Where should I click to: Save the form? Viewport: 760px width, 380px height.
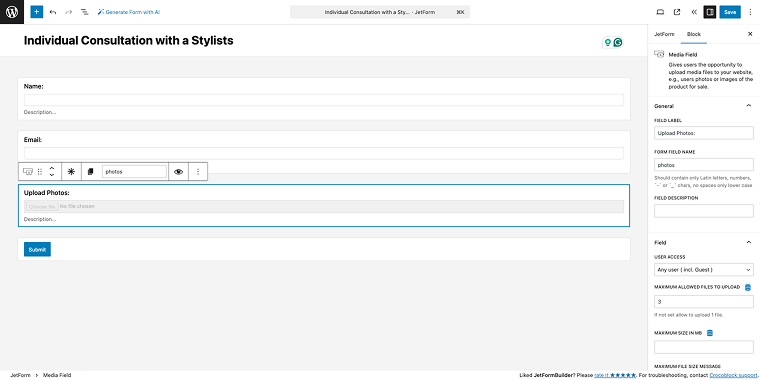click(730, 12)
